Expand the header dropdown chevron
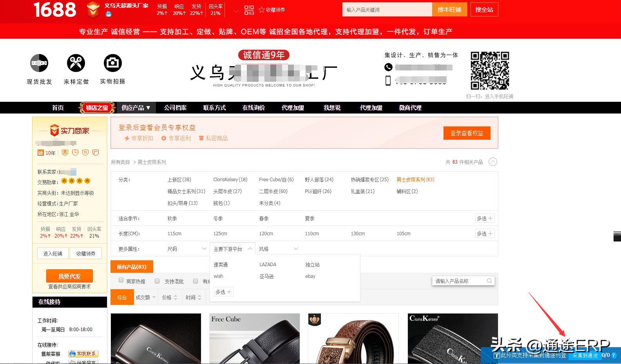621x364 pixels. pyautogui.click(x=236, y=11)
